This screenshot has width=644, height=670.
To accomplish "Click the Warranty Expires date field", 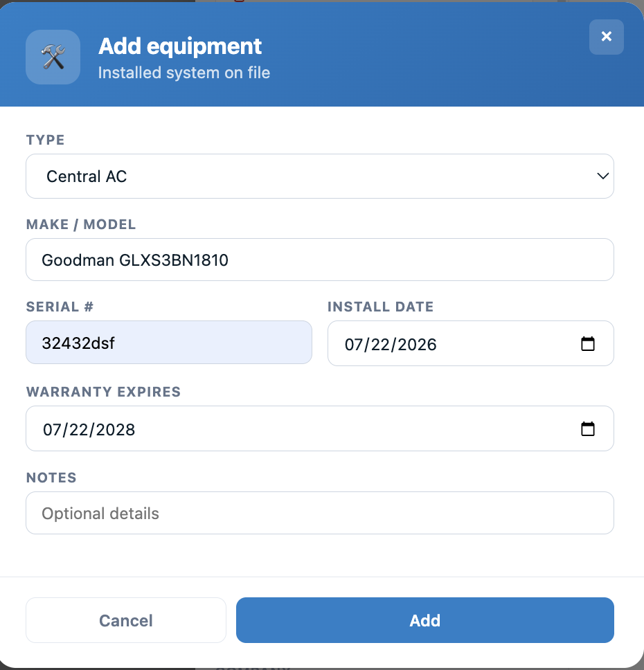I will 320,428.
